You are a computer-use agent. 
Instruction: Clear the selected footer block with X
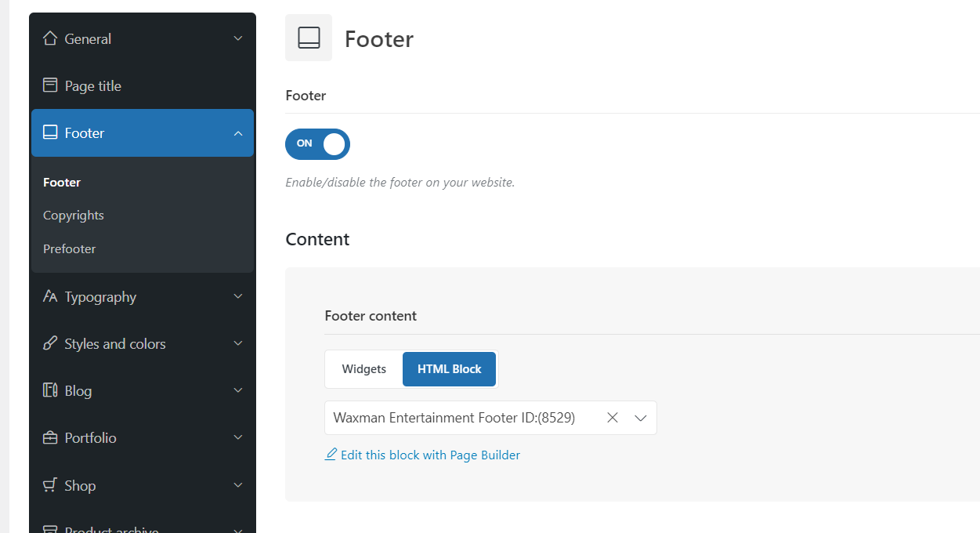pyautogui.click(x=613, y=418)
